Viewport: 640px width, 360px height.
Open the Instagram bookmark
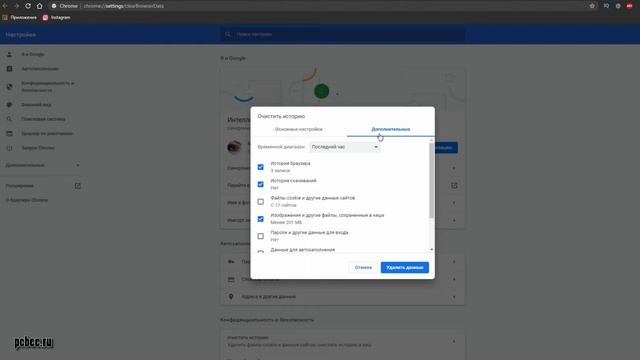coord(56,18)
